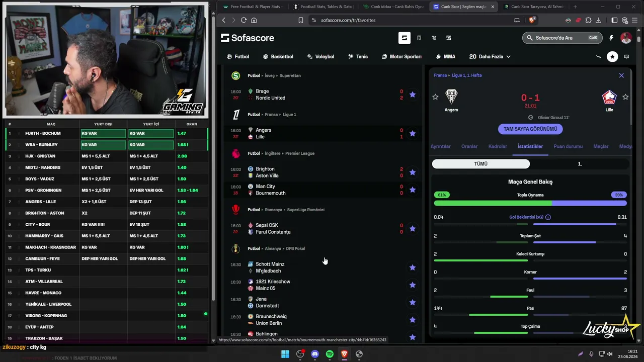This screenshot has height=362, width=644.
Task: Unfavorite the Brage vs Nordic United match
Action: 413,95
